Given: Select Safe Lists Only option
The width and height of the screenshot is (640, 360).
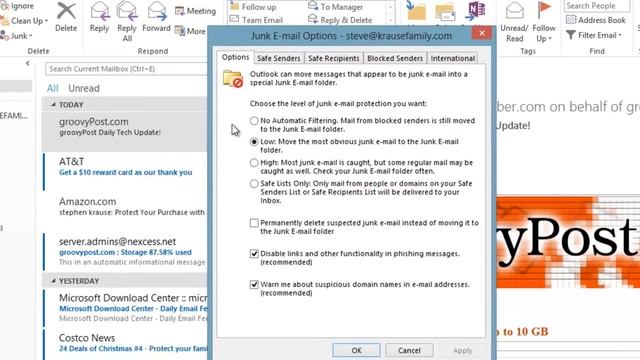Looking at the screenshot, I should coord(254,184).
